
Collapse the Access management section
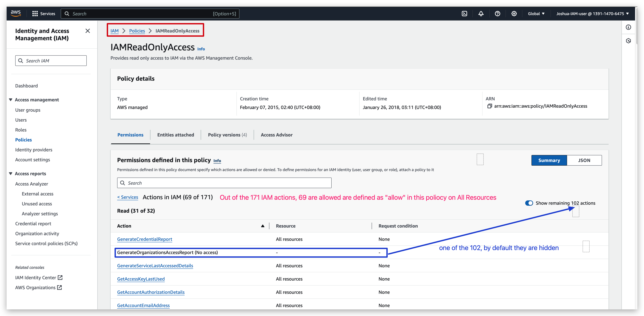[x=11, y=100]
